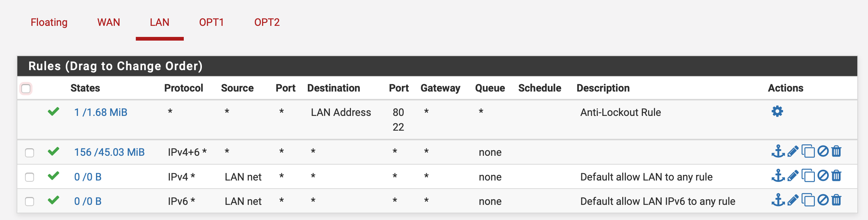Click anchor icon on the IPv6 LAN rule
868x220 pixels.
(x=778, y=200)
